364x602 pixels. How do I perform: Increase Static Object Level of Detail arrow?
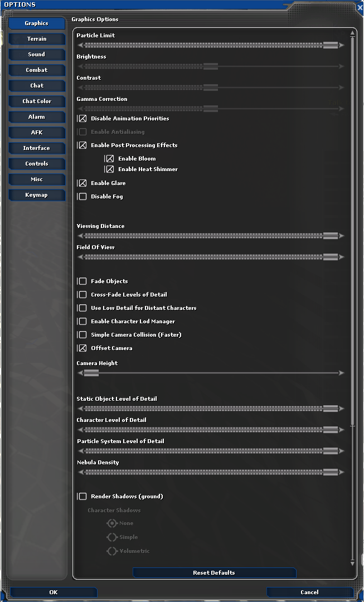coord(341,409)
